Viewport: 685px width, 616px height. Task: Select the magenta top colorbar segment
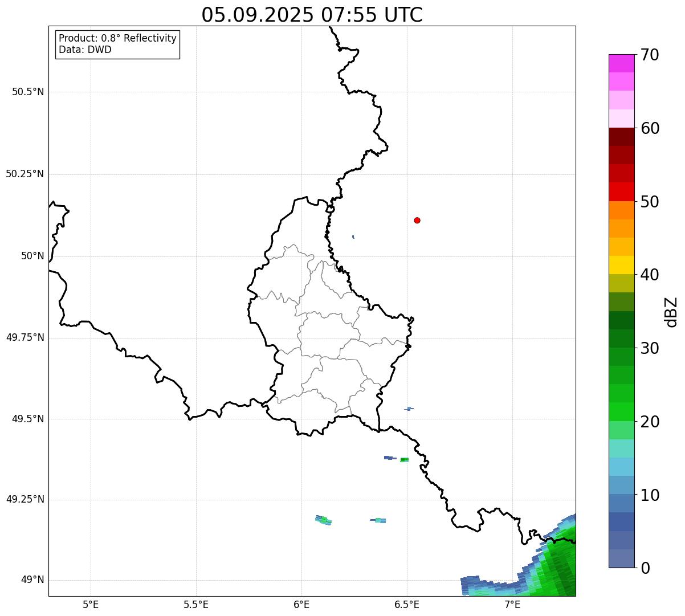(621, 63)
